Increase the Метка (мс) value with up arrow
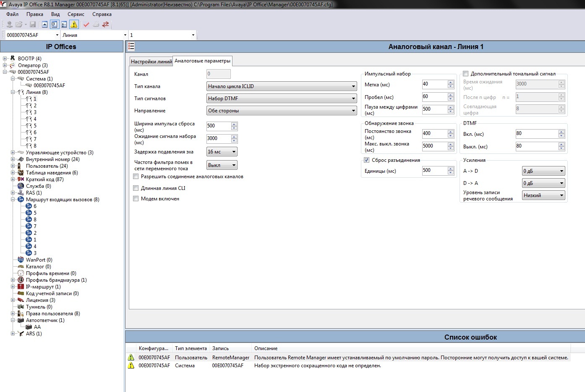Screen dimensions: 585x392 [451, 82]
